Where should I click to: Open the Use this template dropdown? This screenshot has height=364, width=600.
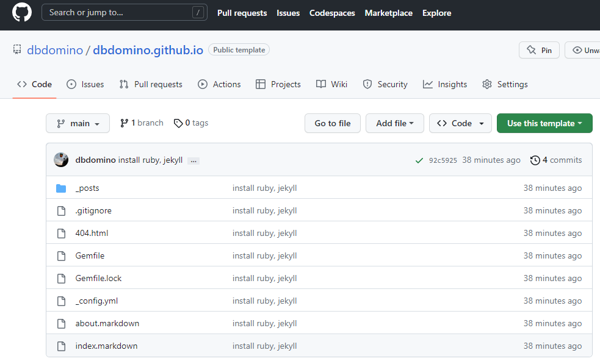pos(544,123)
